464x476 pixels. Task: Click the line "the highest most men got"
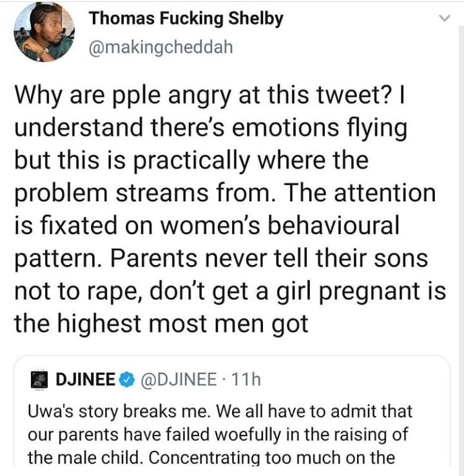tap(161, 323)
